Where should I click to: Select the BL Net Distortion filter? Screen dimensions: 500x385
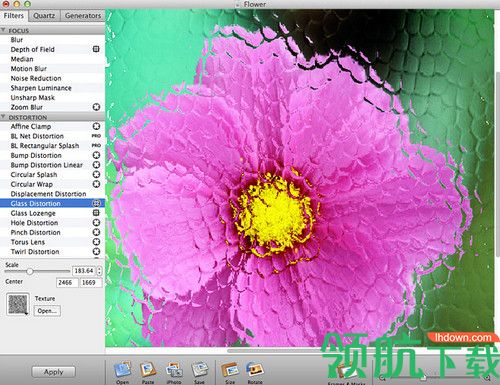pos(52,136)
